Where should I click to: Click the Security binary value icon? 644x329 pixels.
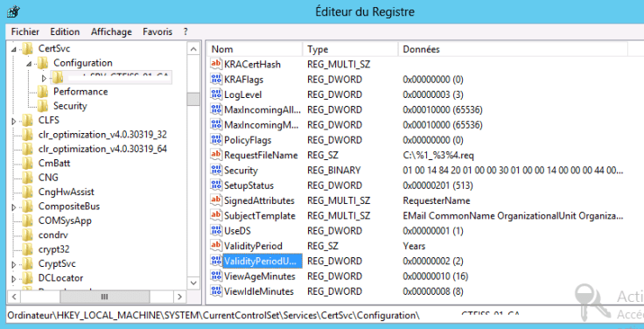pos(215,170)
